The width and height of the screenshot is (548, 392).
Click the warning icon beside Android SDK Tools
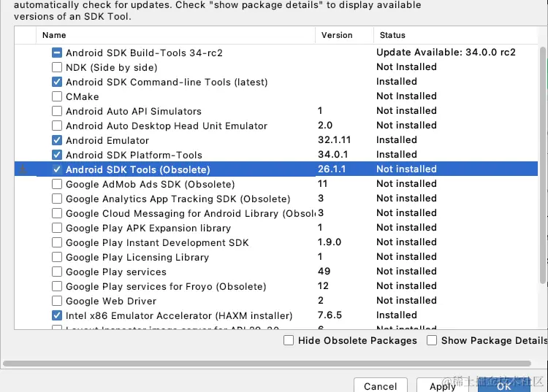tap(23, 169)
